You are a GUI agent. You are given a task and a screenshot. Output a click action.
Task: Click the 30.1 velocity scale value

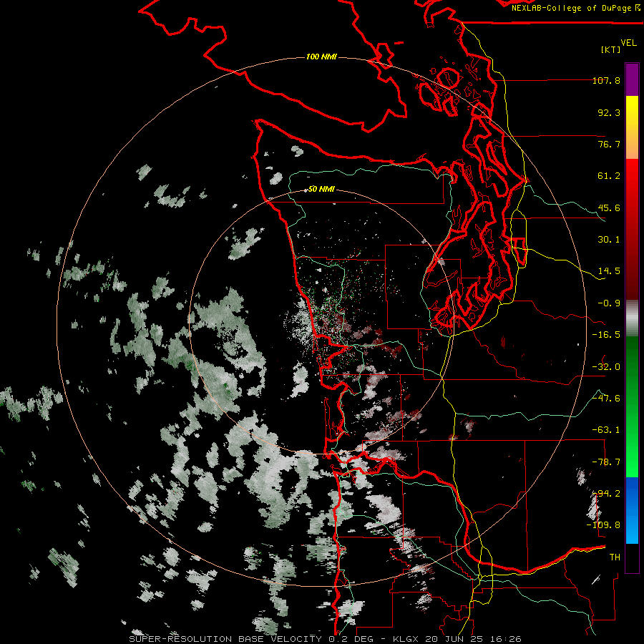point(609,240)
